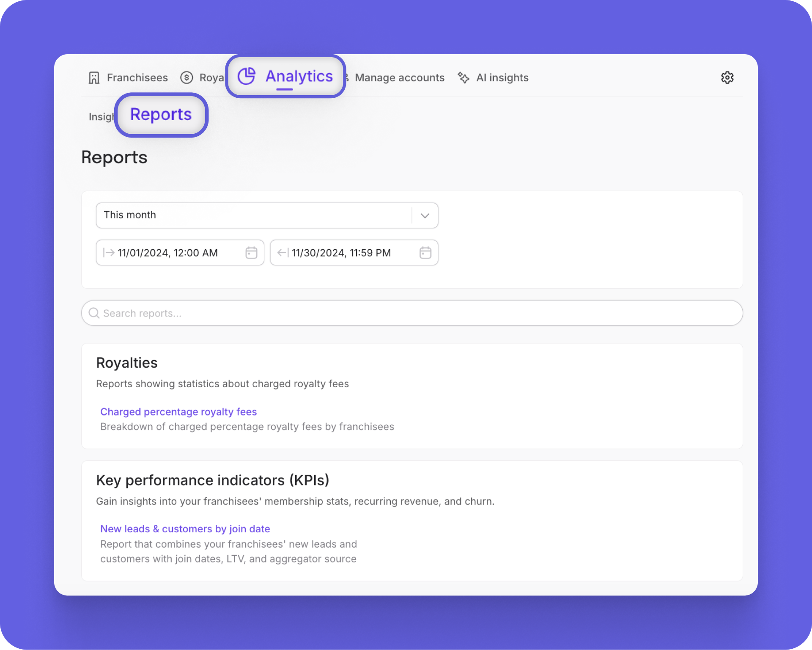Viewport: 812px width, 650px height.
Task: Click the AI insights sparkle icon
Action: (464, 78)
